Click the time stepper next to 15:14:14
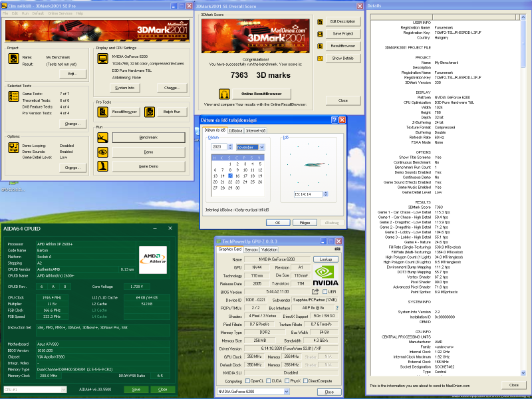 (326, 194)
